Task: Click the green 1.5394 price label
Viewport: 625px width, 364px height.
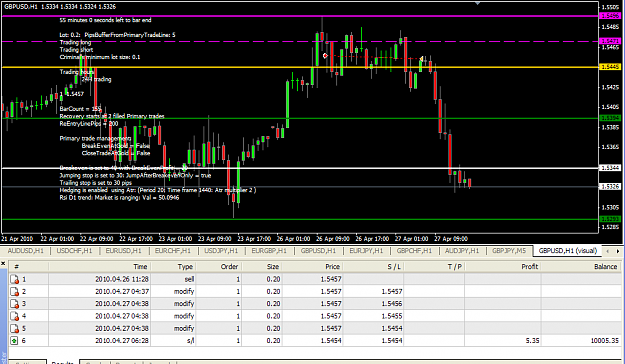Action: (x=610, y=118)
